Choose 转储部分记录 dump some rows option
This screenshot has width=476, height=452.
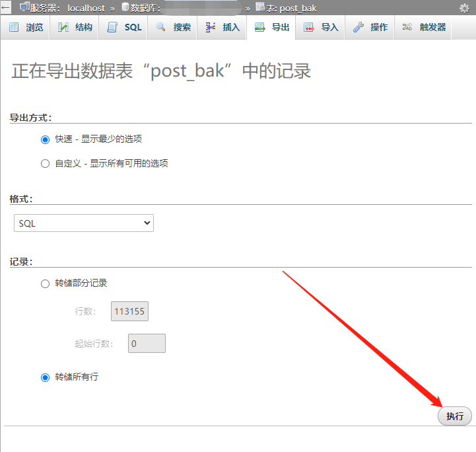click(45, 283)
